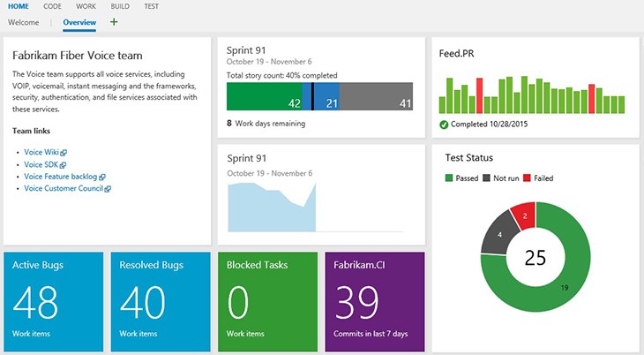Click the Test Status widget title
Image resolution: width=644 pixels, height=355 pixels.
pos(469,157)
